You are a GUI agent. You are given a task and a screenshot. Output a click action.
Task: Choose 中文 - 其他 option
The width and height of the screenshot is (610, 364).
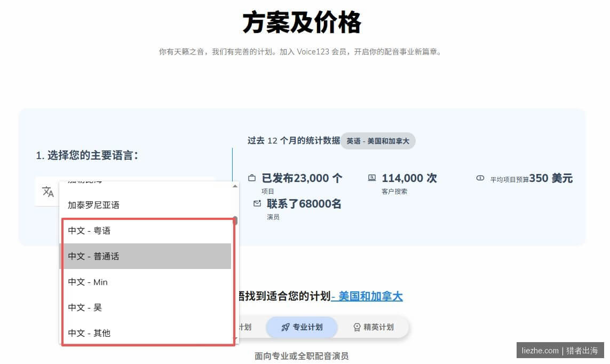[146, 333]
